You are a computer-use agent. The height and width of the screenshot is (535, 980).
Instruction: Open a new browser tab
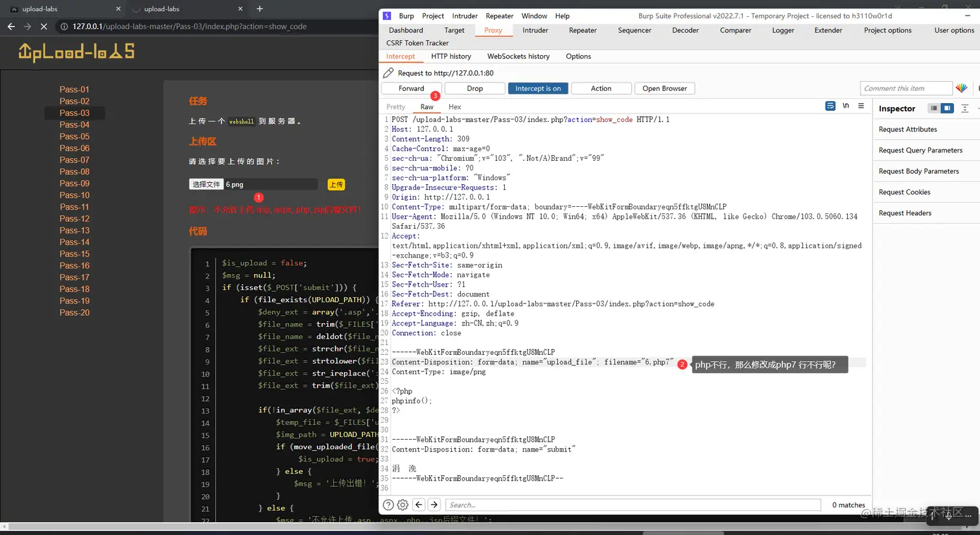pos(260,9)
